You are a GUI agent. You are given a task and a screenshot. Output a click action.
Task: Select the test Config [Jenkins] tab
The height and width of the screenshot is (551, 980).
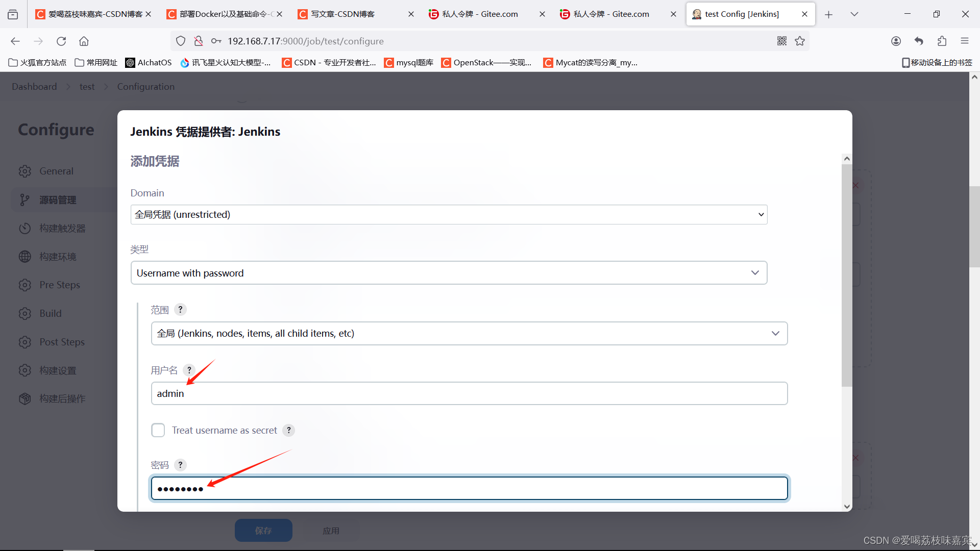[x=742, y=14]
